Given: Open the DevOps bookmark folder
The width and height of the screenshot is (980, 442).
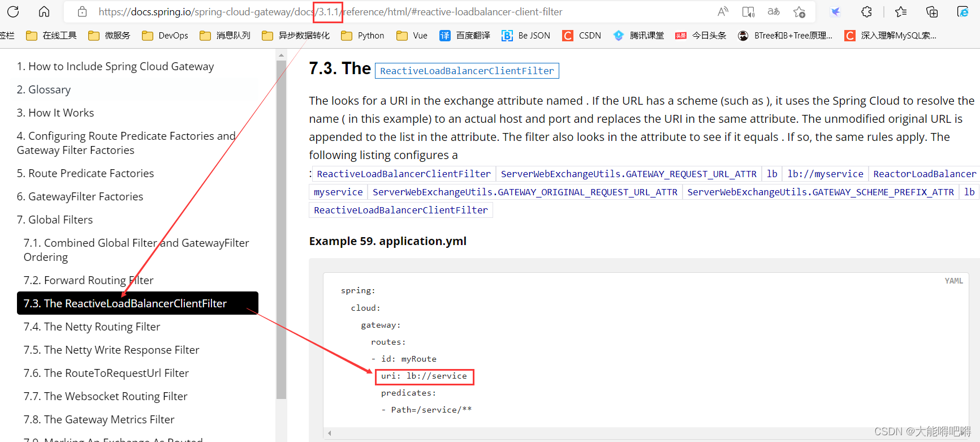Looking at the screenshot, I should click(165, 35).
